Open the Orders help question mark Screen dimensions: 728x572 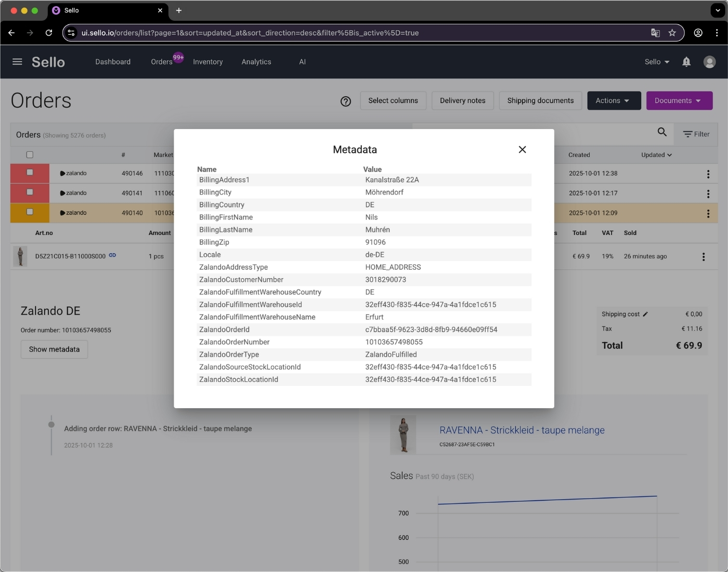point(346,101)
